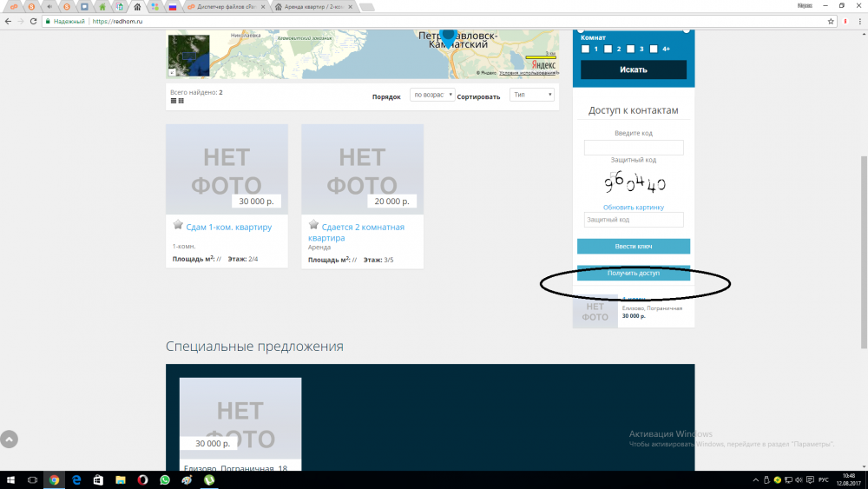
Task: Open WhatsApp from the Windows taskbar
Action: pyautogui.click(x=165, y=479)
